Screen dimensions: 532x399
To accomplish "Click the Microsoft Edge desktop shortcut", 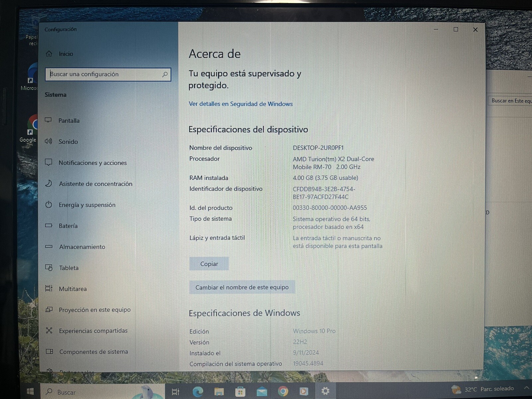I will (x=30, y=77).
